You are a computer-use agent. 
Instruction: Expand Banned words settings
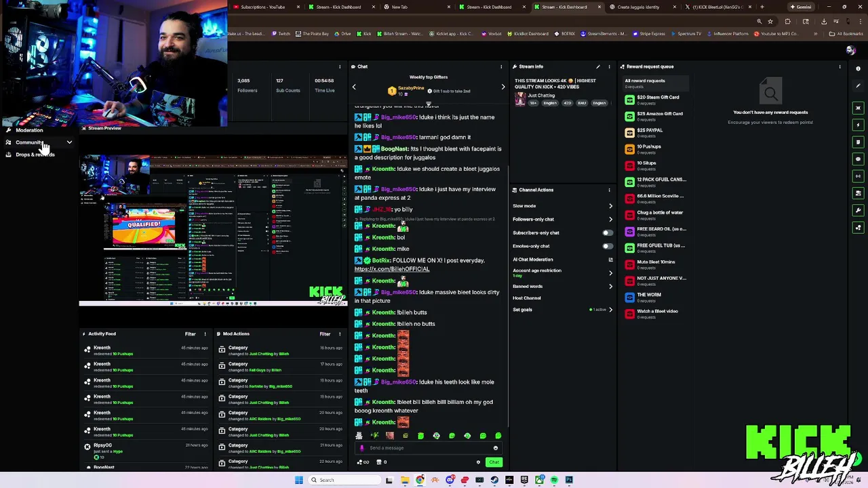tap(610, 287)
